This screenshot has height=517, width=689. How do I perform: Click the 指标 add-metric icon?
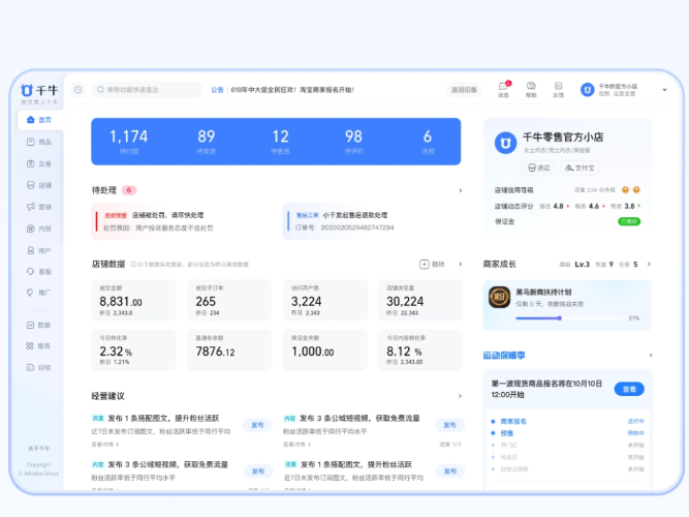(x=424, y=264)
